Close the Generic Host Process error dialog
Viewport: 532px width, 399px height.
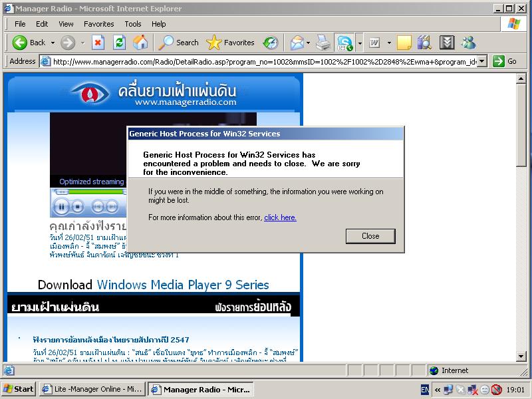(x=370, y=236)
